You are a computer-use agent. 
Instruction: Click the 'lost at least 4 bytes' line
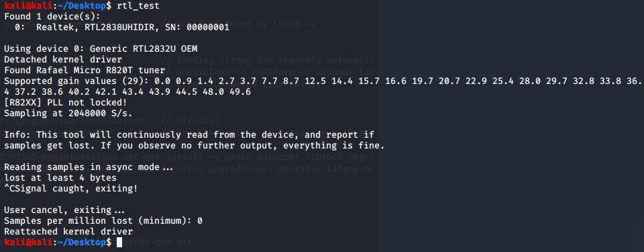(x=60, y=177)
